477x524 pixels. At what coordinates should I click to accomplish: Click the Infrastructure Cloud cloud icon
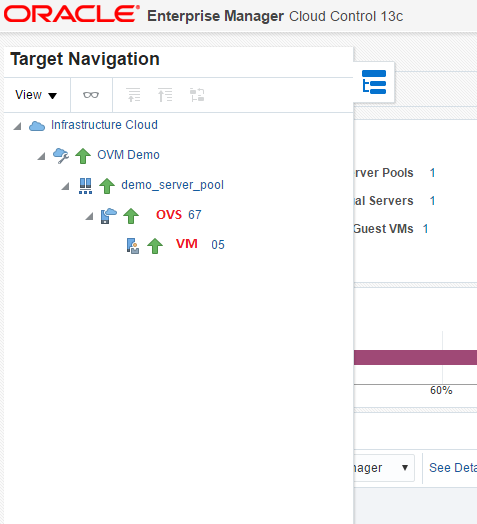click(x=37, y=126)
